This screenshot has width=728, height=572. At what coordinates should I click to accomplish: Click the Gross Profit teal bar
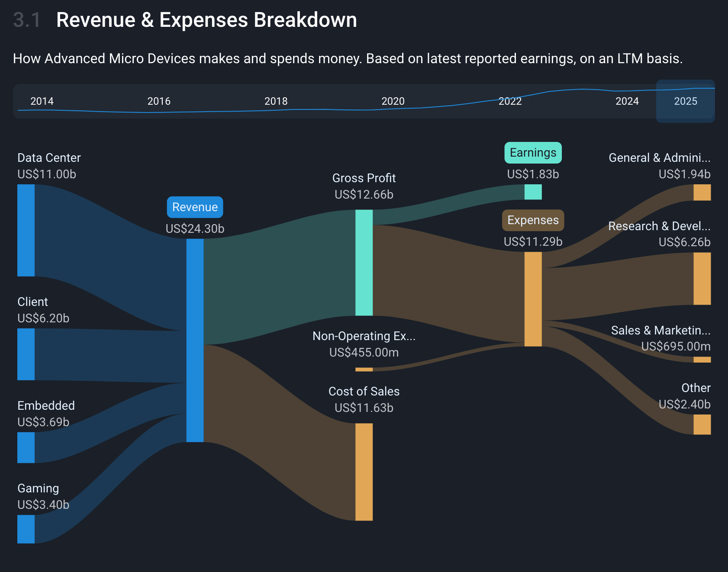pos(364,263)
